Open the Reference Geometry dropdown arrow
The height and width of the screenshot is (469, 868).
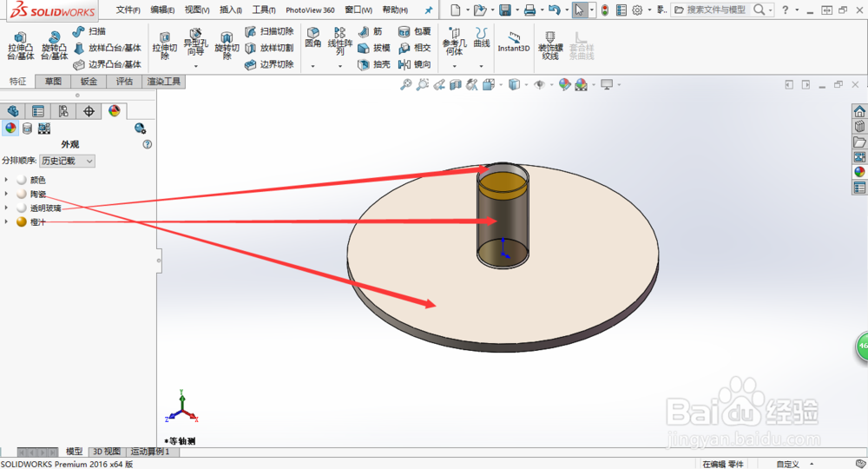[x=455, y=66]
